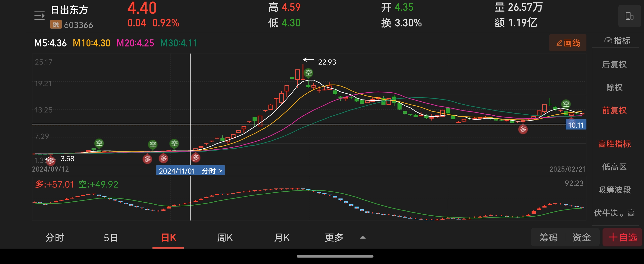
Task: Add stock with 十自选 button
Action: 622,237
